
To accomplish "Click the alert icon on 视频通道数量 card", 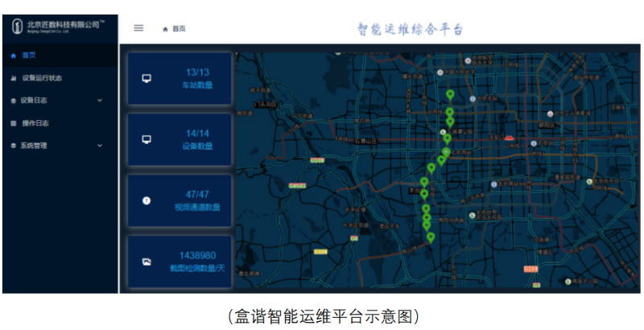I will [x=147, y=200].
